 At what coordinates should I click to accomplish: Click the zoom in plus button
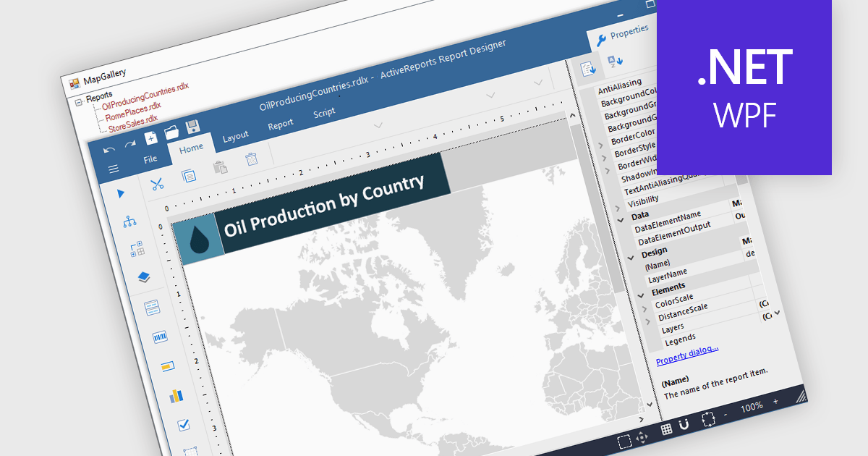pos(776,401)
